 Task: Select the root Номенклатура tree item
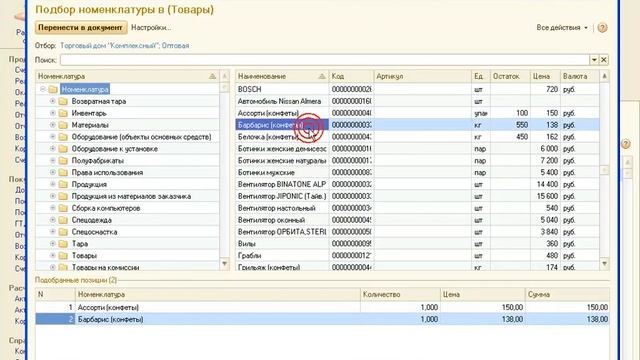click(85, 89)
